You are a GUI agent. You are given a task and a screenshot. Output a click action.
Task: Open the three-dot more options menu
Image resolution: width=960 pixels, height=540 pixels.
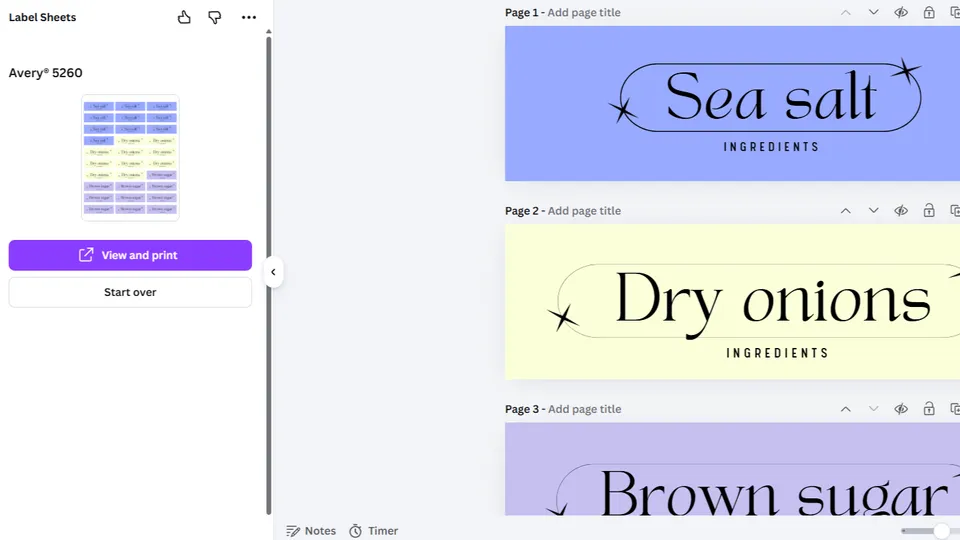pos(249,17)
